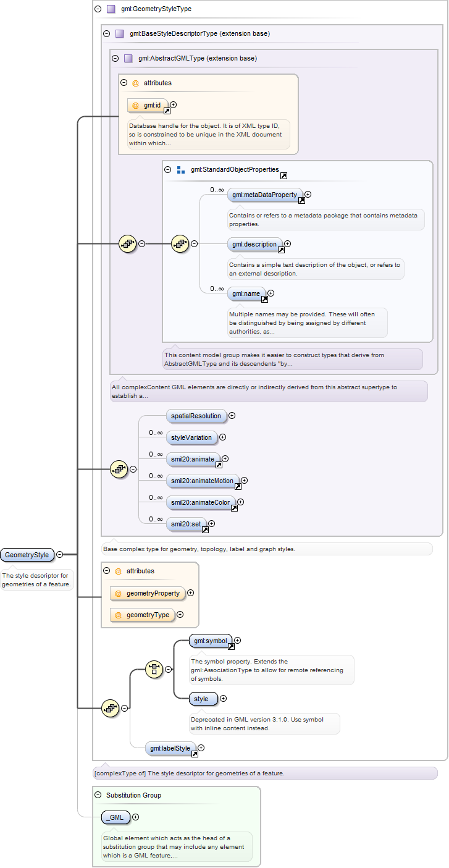
Task: Select the styleVariation element
Action: pyautogui.click(x=191, y=437)
